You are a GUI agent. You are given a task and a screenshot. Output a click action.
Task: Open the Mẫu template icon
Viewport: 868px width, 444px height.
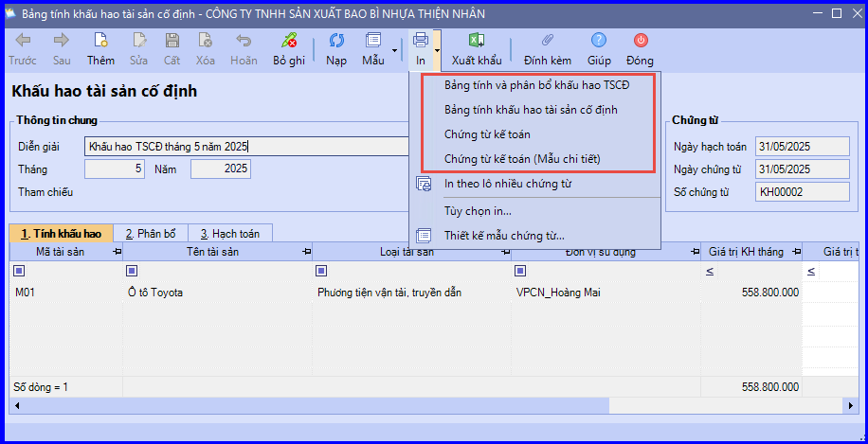[373, 41]
